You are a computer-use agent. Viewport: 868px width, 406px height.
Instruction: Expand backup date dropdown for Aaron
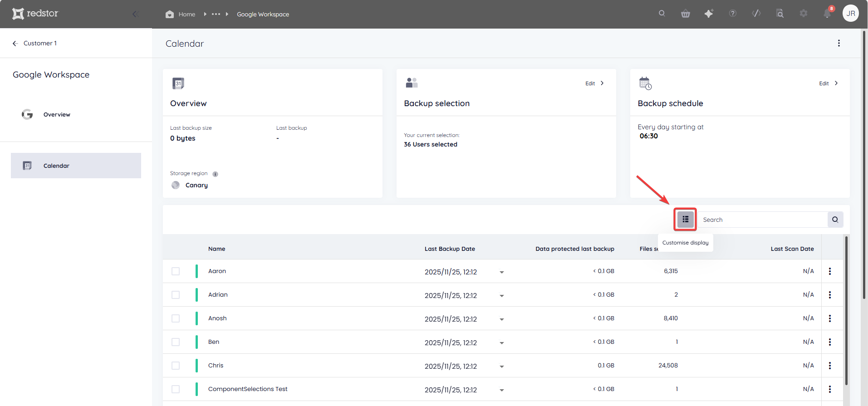pyautogui.click(x=502, y=272)
